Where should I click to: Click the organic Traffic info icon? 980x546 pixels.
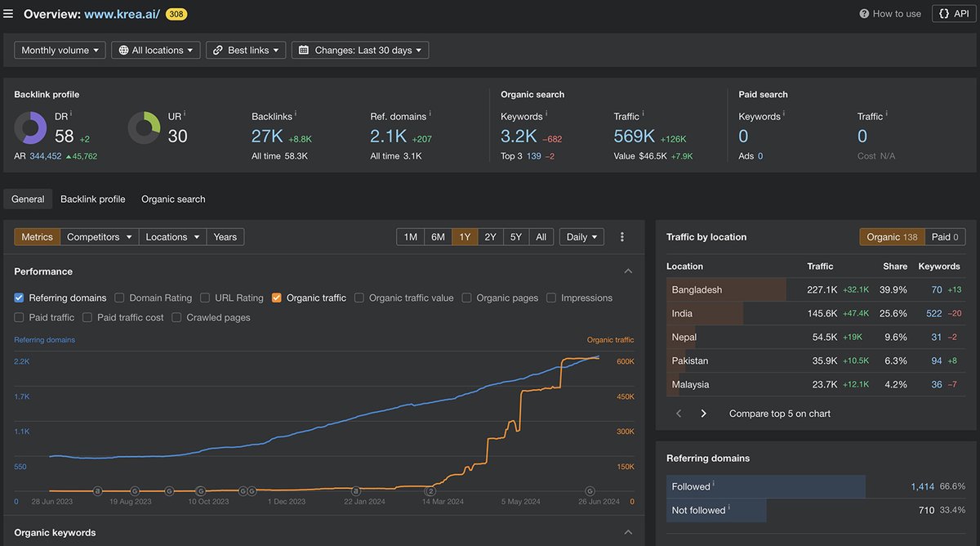(644, 114)
